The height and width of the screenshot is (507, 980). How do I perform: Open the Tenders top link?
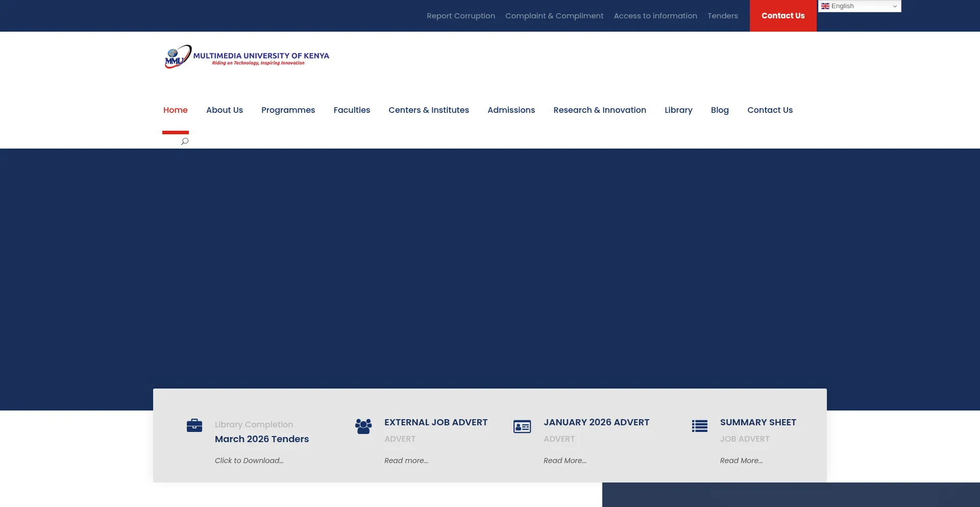pyautogui.click(x=723, y=16)
